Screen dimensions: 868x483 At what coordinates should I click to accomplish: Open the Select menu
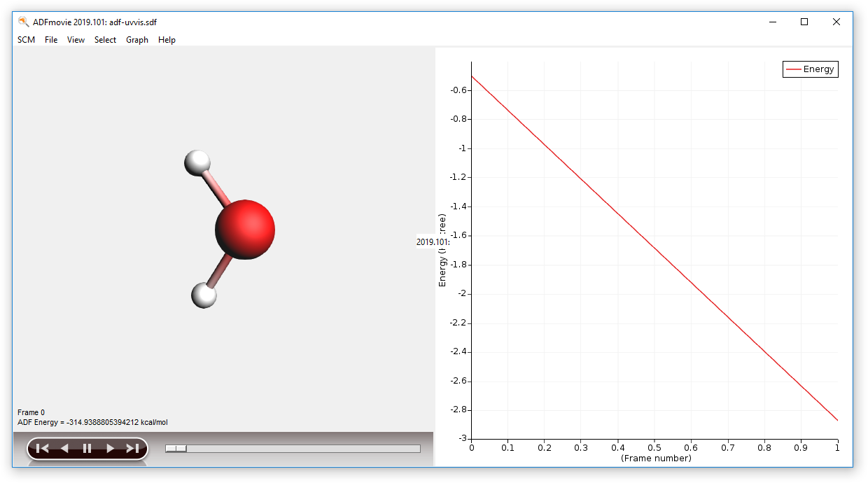click(x=105, y=40)
